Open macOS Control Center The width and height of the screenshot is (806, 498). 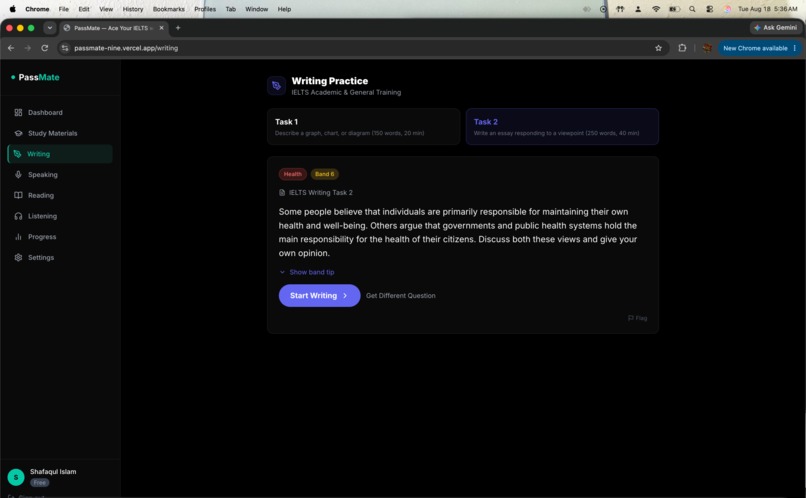point(709,9)
